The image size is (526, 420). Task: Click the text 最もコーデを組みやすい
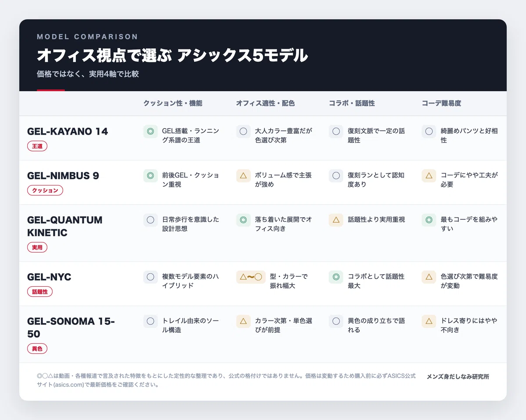coord(469,224)
